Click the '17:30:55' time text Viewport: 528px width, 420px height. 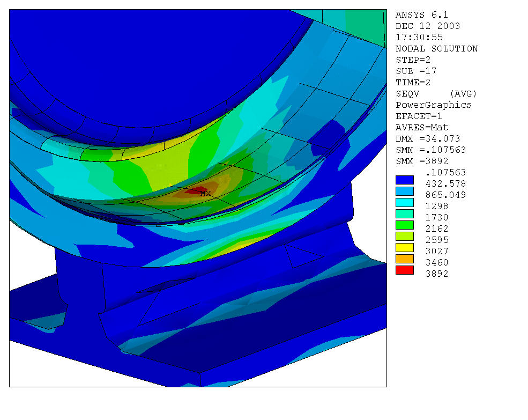point(419,37)
